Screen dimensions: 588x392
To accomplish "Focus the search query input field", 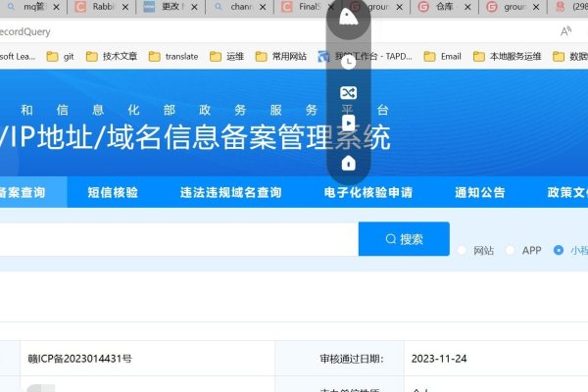I will (x=179, y=239).
